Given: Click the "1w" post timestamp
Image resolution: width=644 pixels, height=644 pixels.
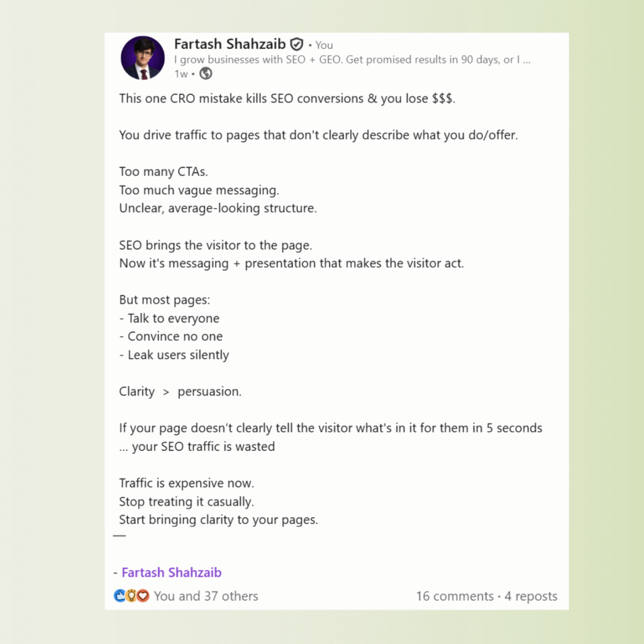Looking at the screenshot, I should click(180, 74).
